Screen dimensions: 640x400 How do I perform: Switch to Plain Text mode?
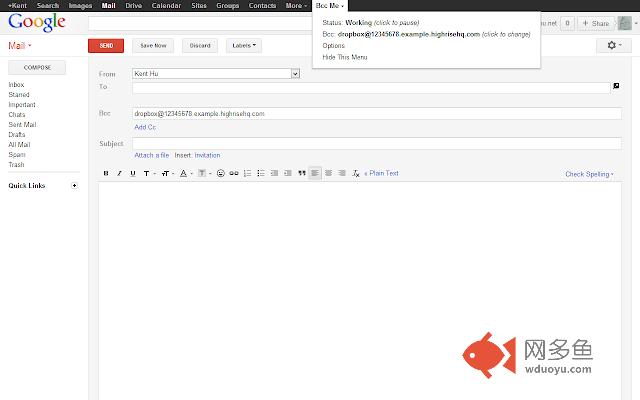(x=381, y=173)
